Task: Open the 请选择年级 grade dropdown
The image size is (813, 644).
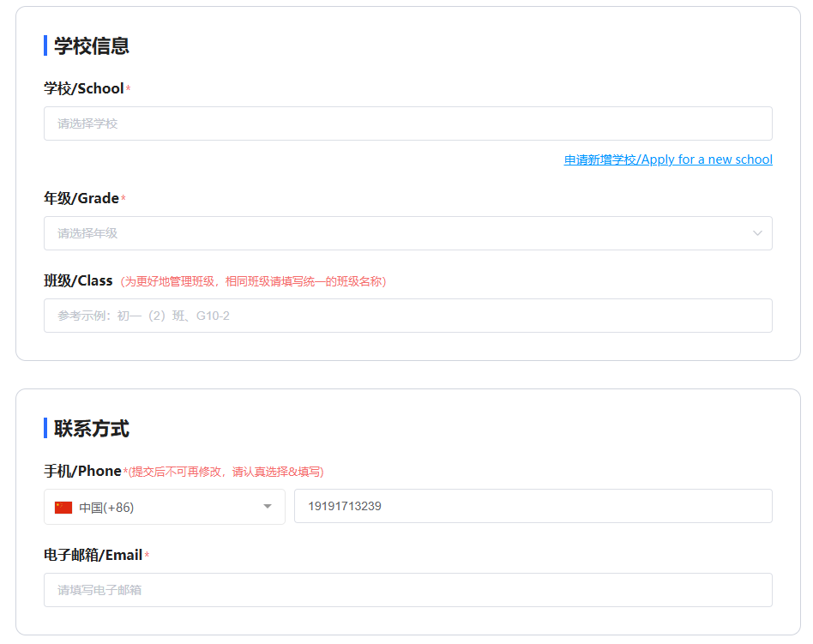Action: pos(407,232)
